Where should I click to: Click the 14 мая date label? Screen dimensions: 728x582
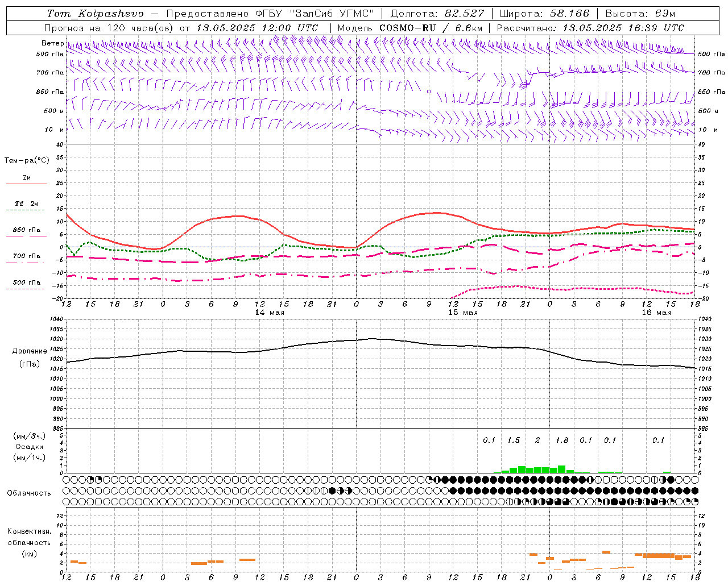(270, 313)
